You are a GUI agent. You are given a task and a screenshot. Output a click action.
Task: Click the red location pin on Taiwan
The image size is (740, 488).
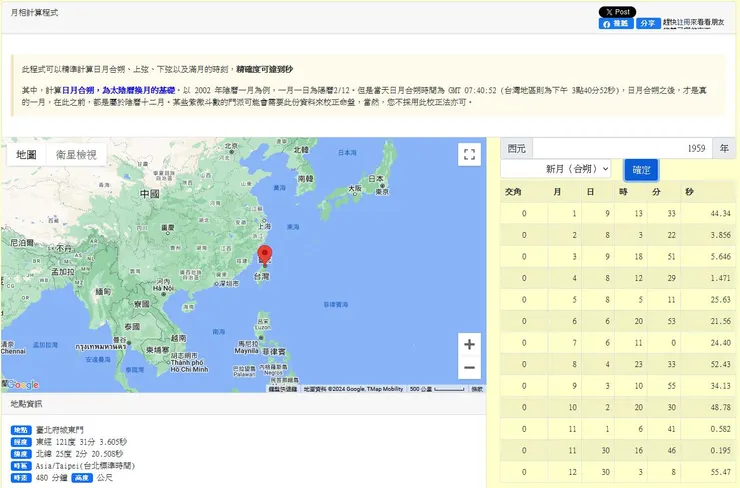pyautogui.click(x=265, y=254)
